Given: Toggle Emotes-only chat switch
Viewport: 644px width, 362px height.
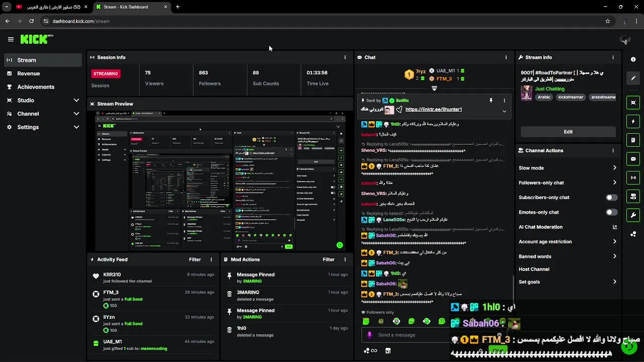Looking at the screenshot, I should [611, 212].
